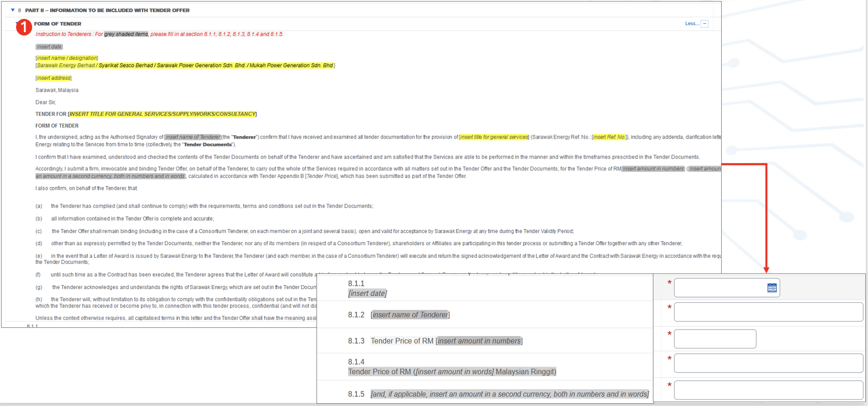The image size is (868, 406).
Task: Focus the 8.1.5 second currency input field
Action: tap(768, 390)
